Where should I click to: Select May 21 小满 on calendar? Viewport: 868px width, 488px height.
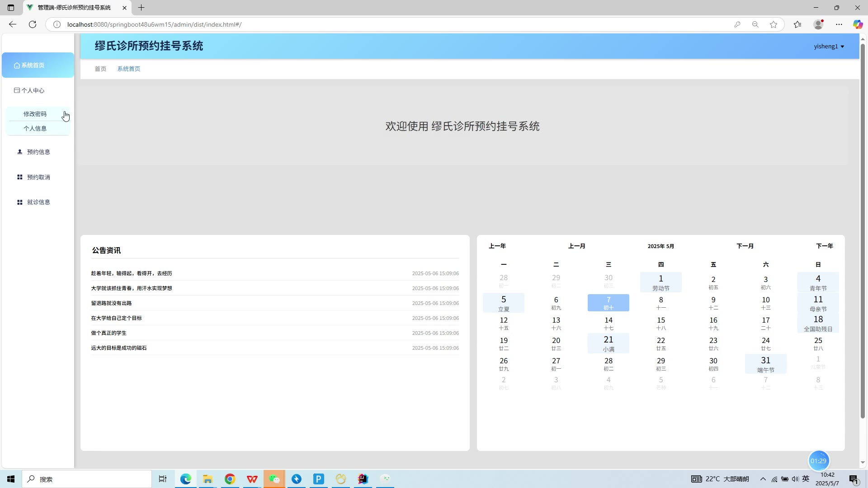point(608,343)
